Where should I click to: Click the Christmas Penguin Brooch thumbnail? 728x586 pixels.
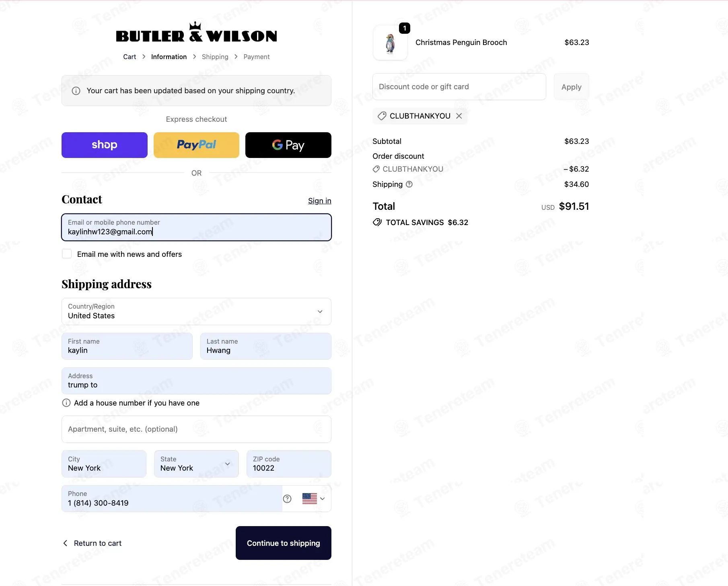pyautogui.click(x=390, y=43)
